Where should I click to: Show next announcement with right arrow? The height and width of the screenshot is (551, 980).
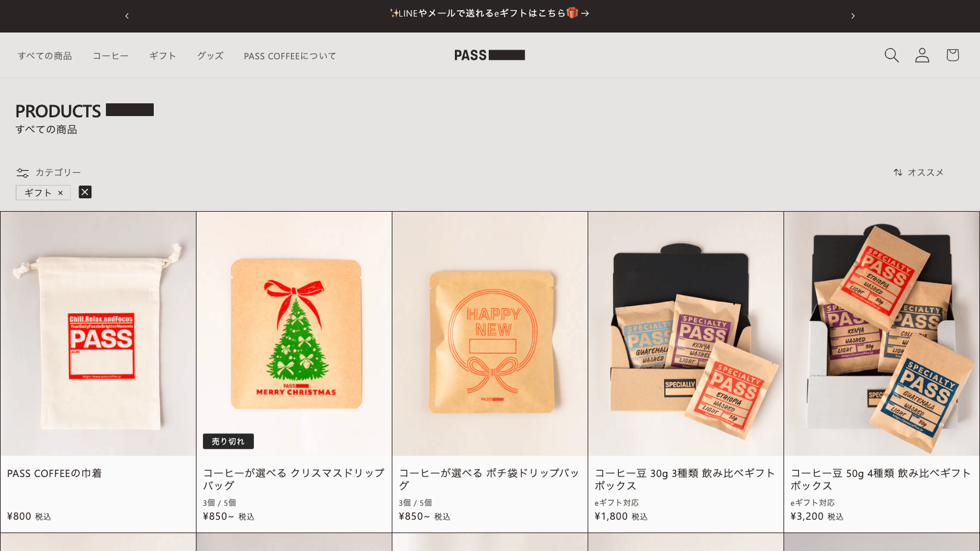pos(853,16)
